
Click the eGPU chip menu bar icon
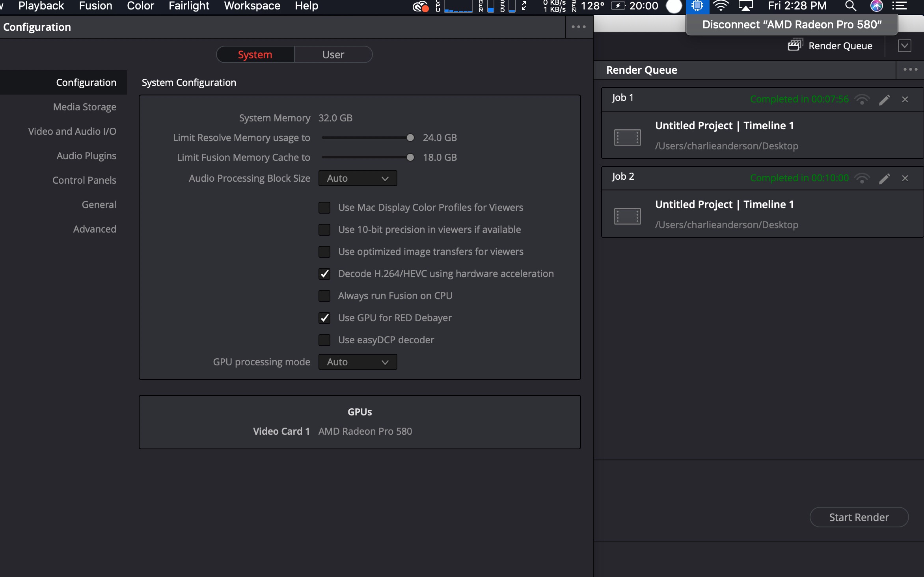click(697, 6)
